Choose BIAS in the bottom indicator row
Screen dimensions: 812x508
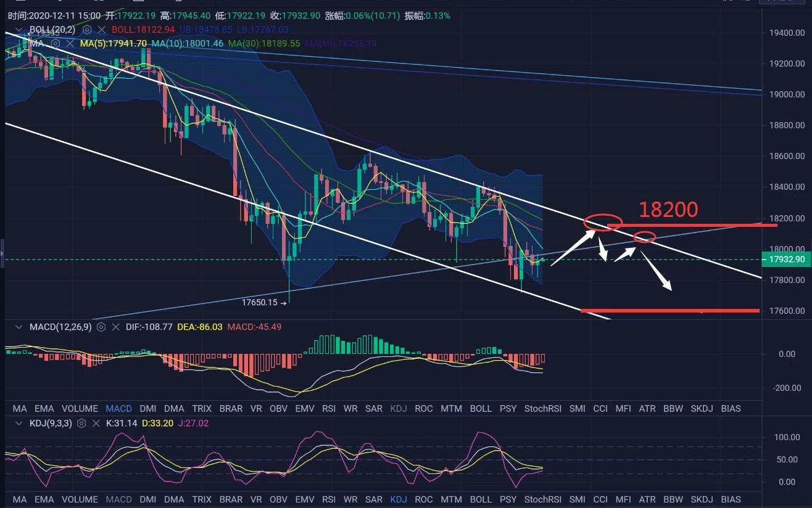coord(731,499)
